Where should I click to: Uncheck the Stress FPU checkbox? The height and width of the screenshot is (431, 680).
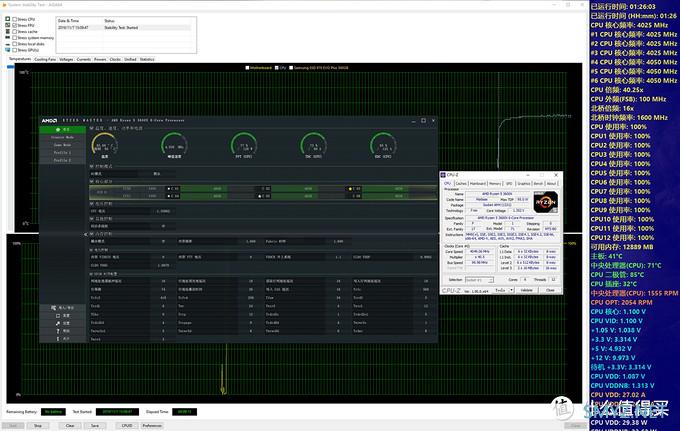tap(15, 25)
